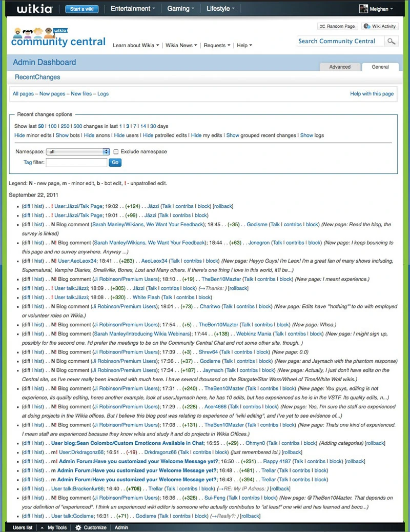Image resolution: width=410 pixels, height=532 pixels.
Task: Open the User:AeoLeox34 page link
Action: [77, 261]
